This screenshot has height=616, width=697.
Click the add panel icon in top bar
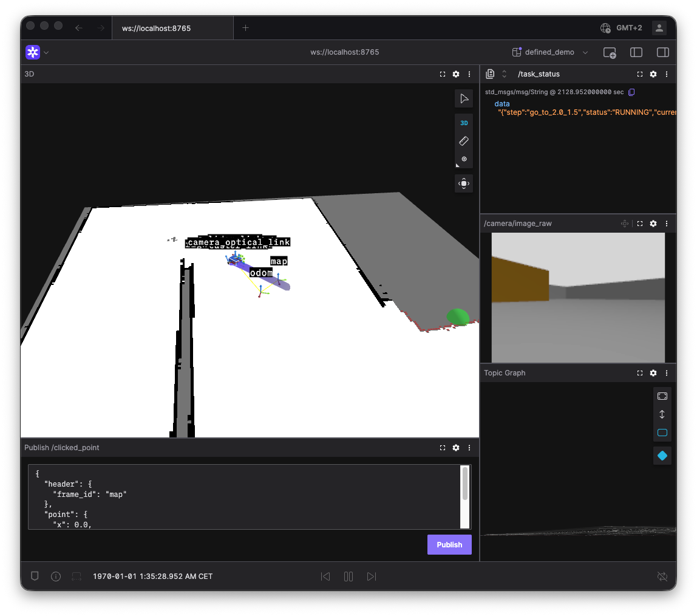(x=610, y=52)
